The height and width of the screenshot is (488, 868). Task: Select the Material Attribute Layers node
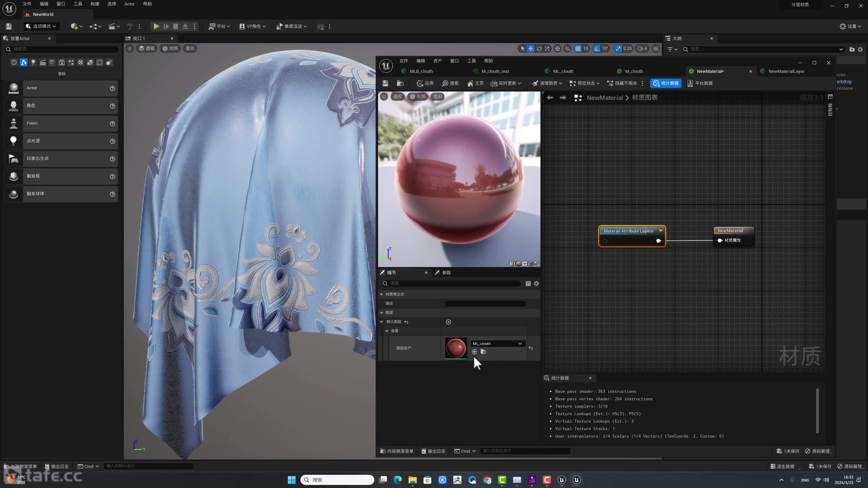click(632, 236)
